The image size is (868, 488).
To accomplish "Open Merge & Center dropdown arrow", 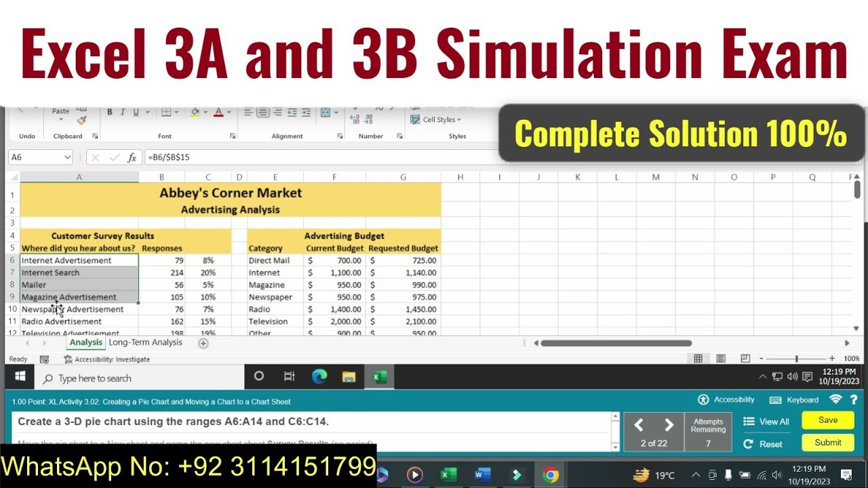I will (x=336, y=112).
